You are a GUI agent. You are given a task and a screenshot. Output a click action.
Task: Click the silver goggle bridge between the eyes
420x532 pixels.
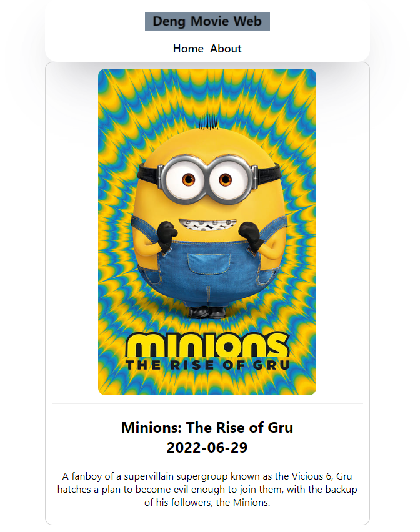[x=207, y=177]
